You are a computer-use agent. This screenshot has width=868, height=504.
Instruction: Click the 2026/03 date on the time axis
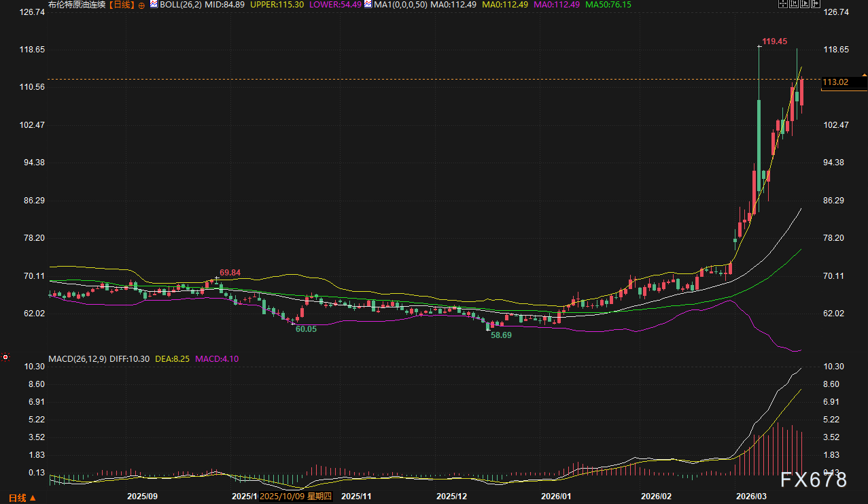[751, 497]
